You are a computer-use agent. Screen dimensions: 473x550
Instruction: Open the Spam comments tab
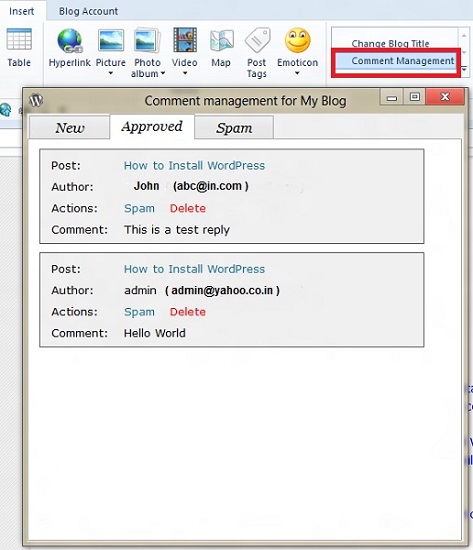(234, 128)
